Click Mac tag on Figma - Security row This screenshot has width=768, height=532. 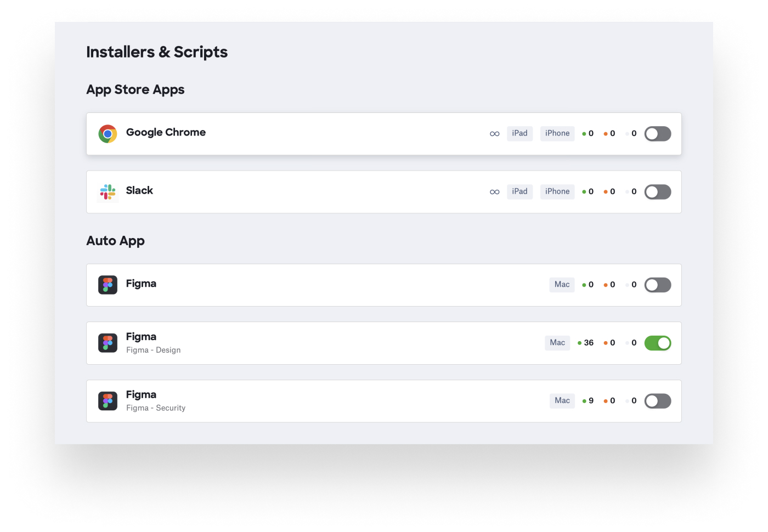(x=562, y=401)
